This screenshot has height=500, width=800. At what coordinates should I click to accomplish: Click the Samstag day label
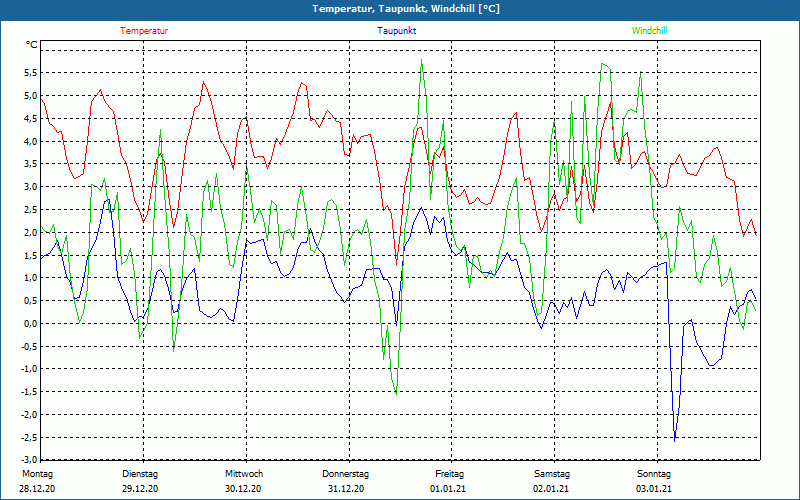[552, 474]
